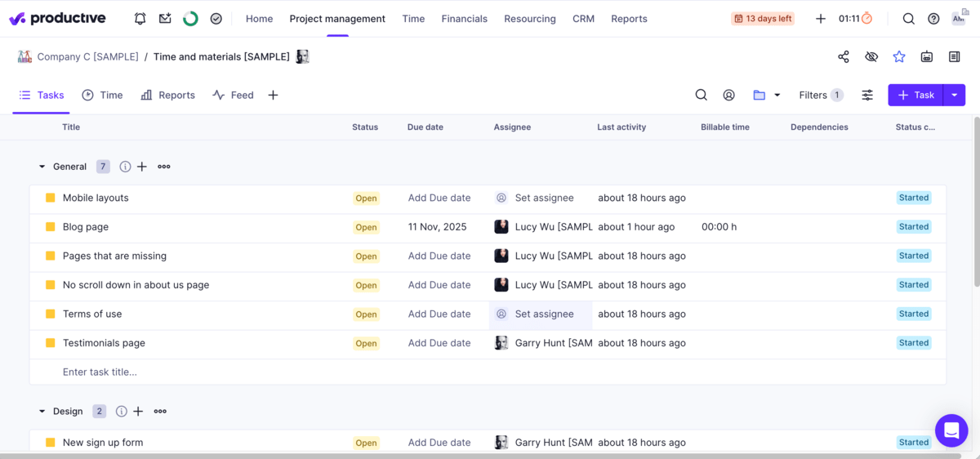This screenshot has height=459, width=980.
Task: Open the notifications bell icon
Action: (140, 19)
